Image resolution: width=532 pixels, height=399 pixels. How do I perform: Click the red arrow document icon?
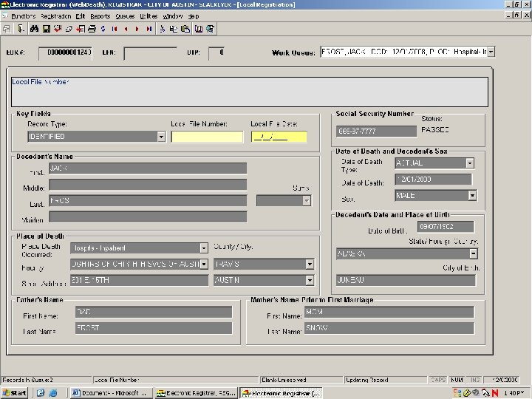[x=81, y=29]
